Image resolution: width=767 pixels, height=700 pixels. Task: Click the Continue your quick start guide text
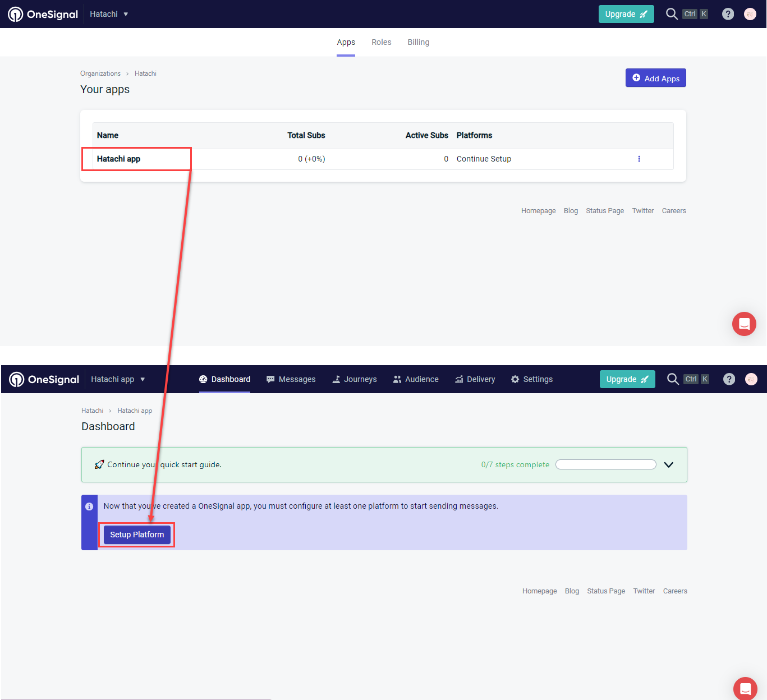pyautogui.click(x=164, y=464)
